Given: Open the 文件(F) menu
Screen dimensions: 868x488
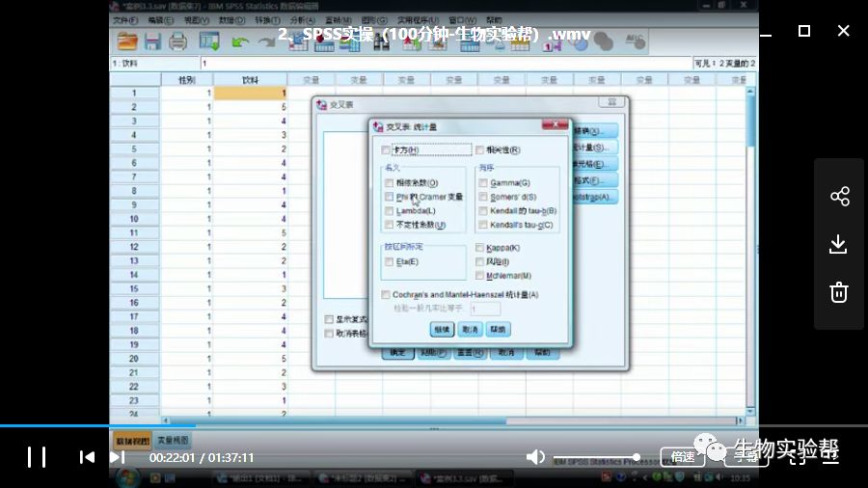Looking at the screenshot, I should [125, 20].
